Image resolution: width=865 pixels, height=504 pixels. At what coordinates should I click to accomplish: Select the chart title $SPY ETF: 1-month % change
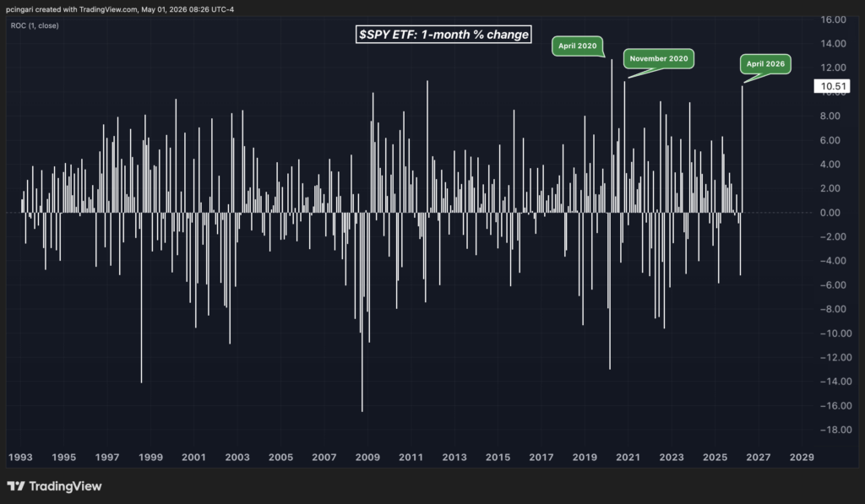443,34
